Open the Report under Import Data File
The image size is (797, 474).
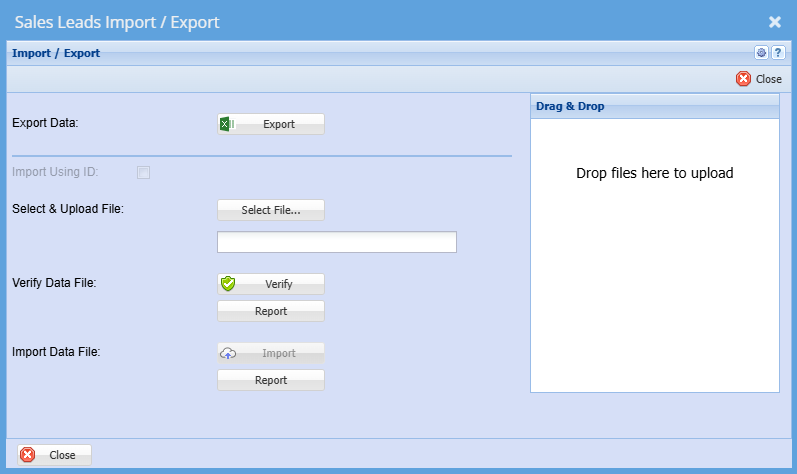click(271, 380)
